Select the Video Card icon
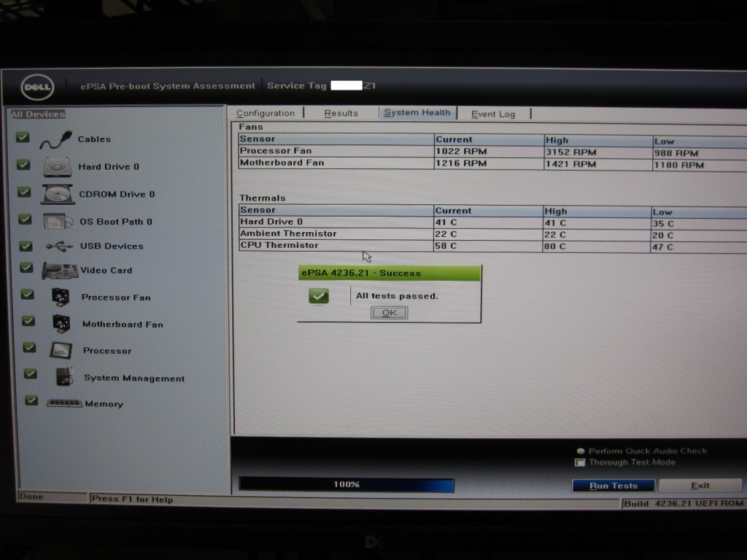The width and height of the screenshot is (747, 560). tap(60, 271)
